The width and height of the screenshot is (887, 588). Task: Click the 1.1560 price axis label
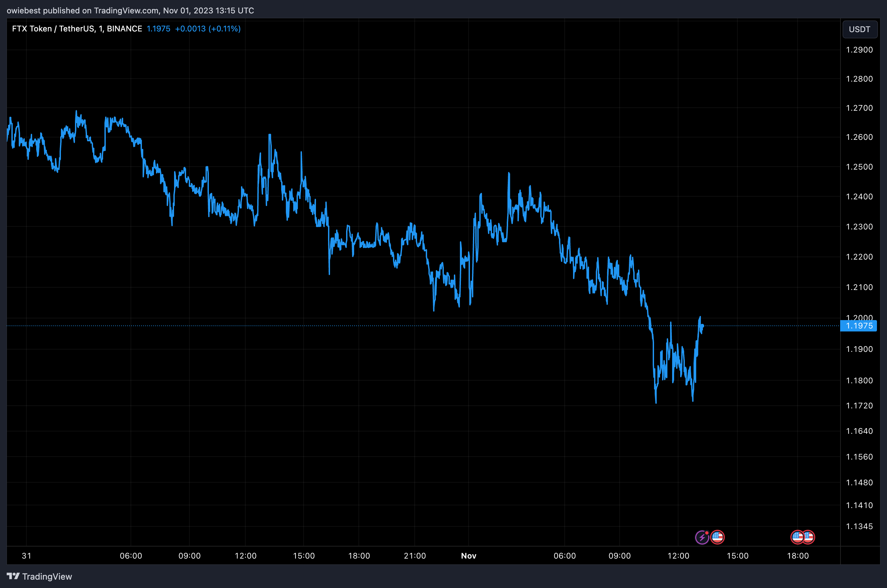click(x=859, y=457)
